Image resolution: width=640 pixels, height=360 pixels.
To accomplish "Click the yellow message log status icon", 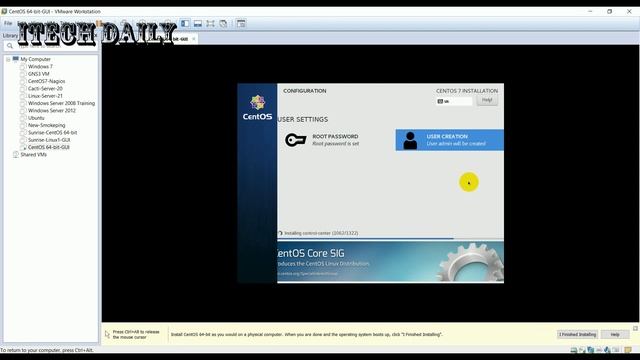I will (628, 350).
